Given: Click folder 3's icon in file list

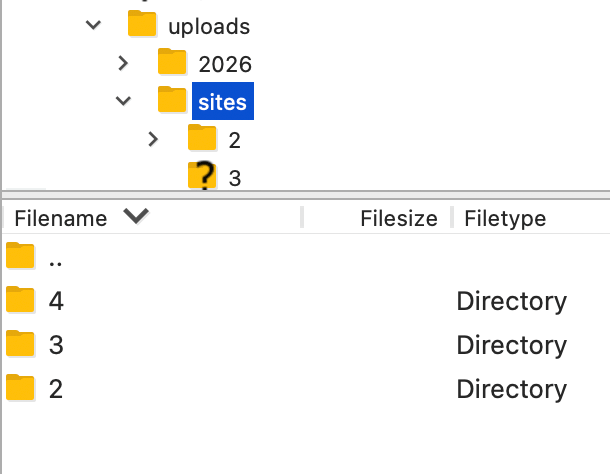Looking at the screenshot, I should tap(20, 344).
